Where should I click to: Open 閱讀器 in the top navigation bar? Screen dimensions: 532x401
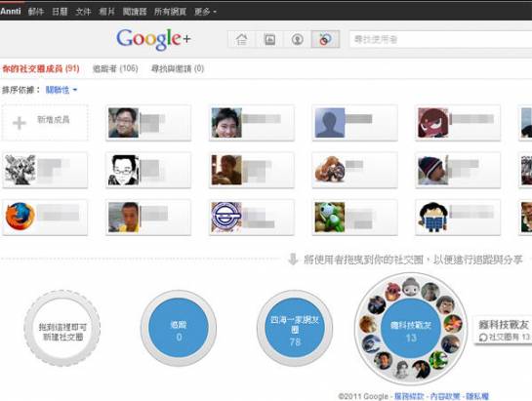(135, 12)
